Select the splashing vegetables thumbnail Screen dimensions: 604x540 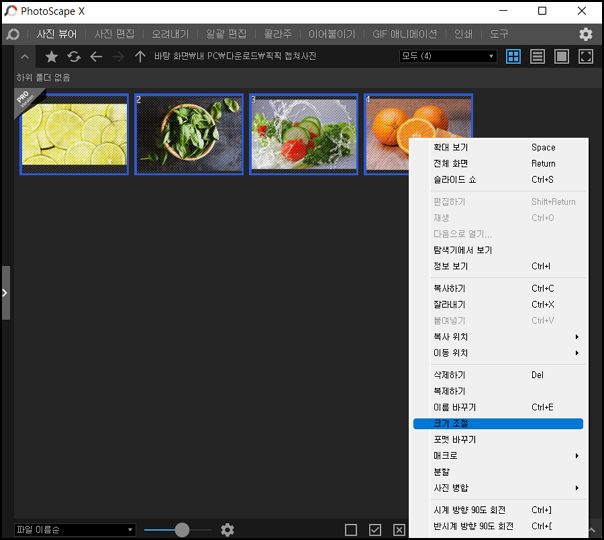[x=304, y=134]
